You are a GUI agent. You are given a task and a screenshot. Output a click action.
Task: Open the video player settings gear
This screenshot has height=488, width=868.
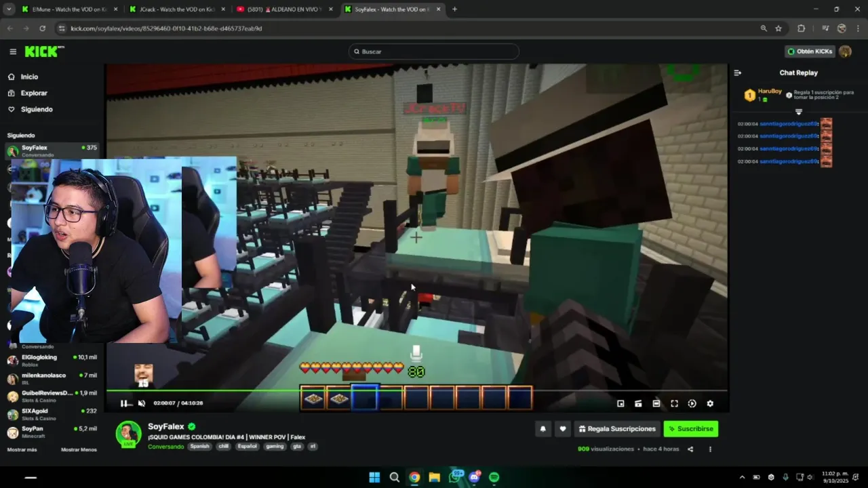pos(710,403)
